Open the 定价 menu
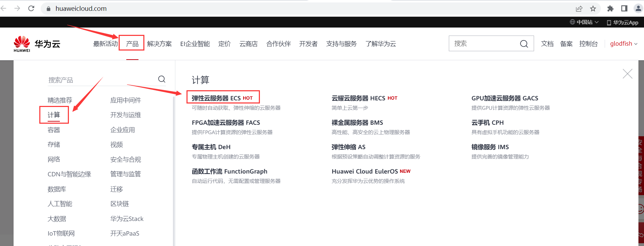This screenshot has width=644, height=246. [224, 44]
